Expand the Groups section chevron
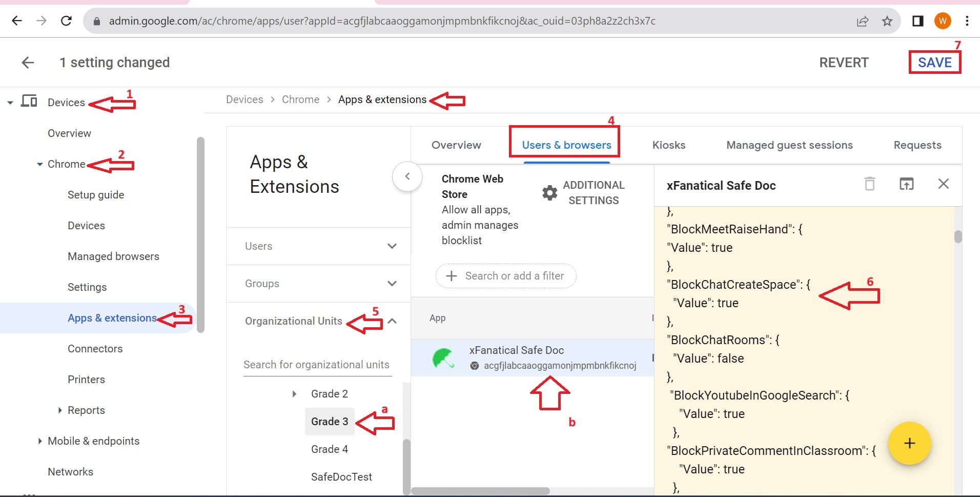This screenshot has width=980, height=497. click(x=392, y=283)
